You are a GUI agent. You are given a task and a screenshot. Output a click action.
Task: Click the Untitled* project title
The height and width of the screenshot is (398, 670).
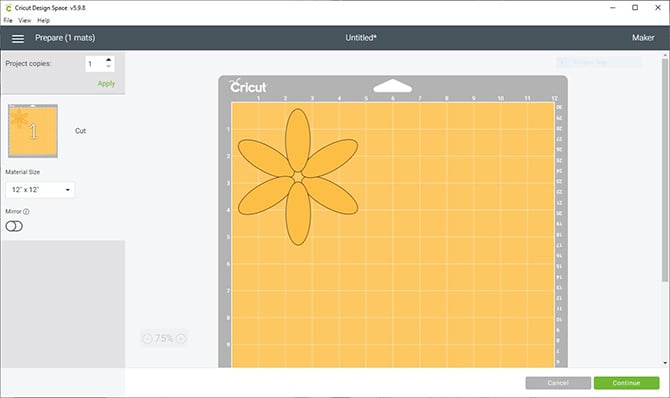pyautogui.click(x=361, y=38)
